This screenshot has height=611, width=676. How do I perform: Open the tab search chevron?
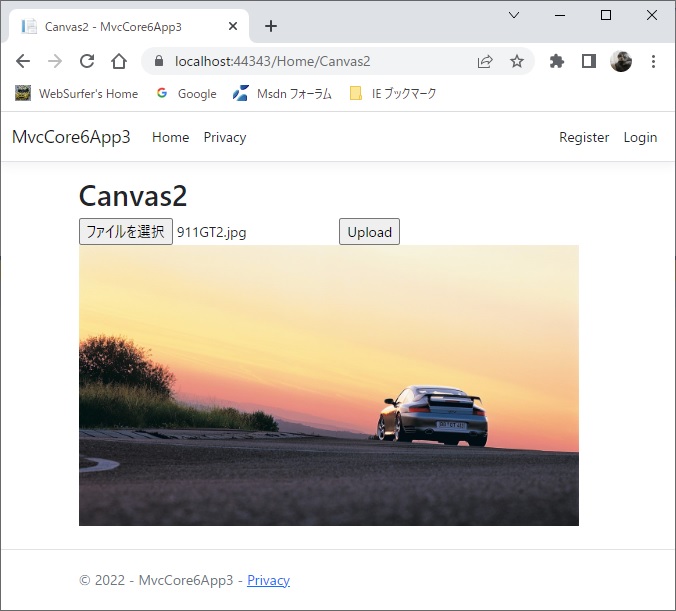coord(514,15)
